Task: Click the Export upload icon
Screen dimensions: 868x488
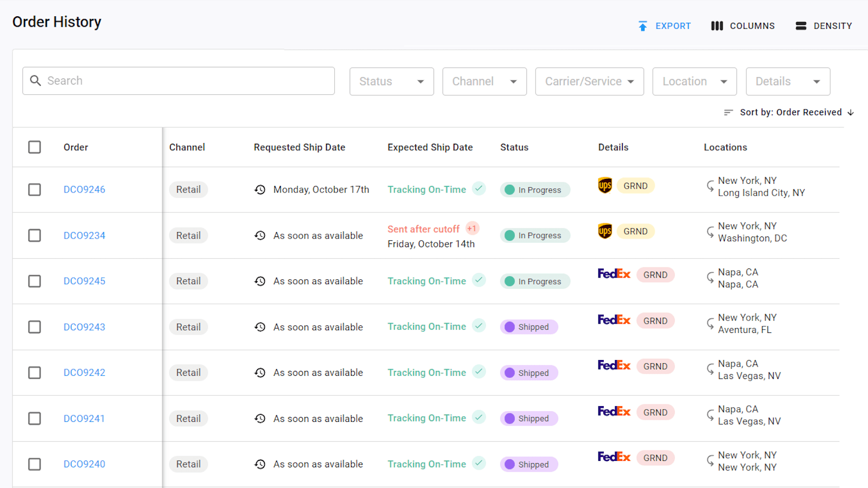Action: 643,25
